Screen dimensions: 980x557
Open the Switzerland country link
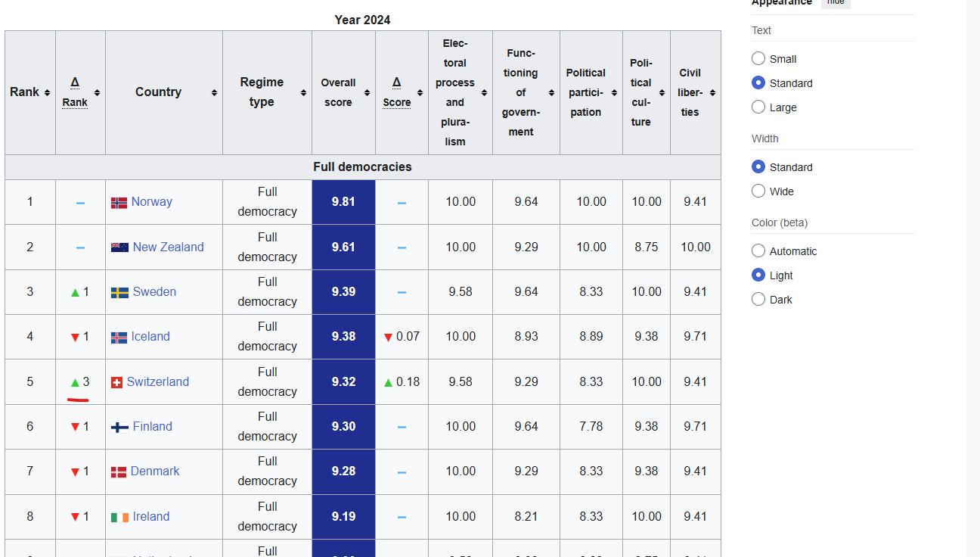pos(158,382)
